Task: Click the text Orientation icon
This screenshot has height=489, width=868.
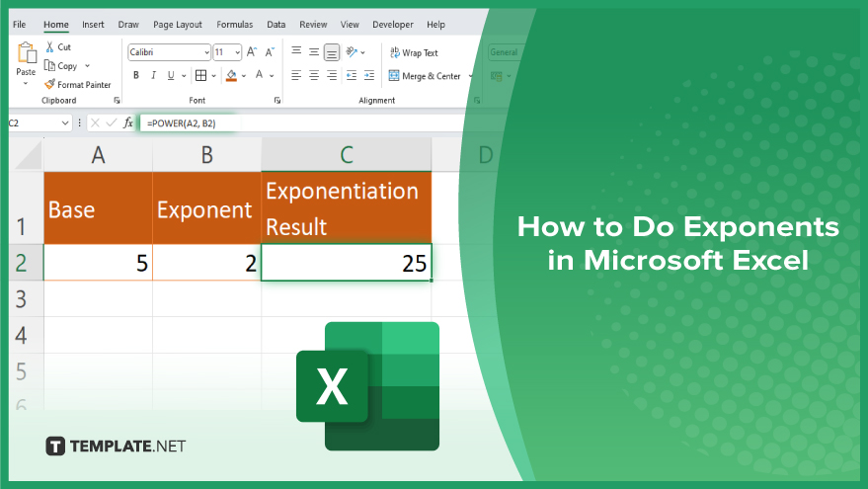Action: [352, 52]
